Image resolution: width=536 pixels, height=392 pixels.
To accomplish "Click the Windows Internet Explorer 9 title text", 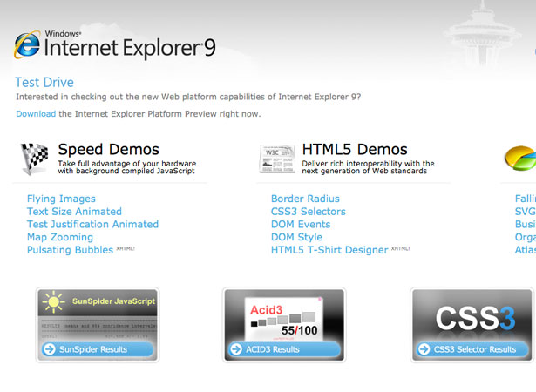I will 130,44.
